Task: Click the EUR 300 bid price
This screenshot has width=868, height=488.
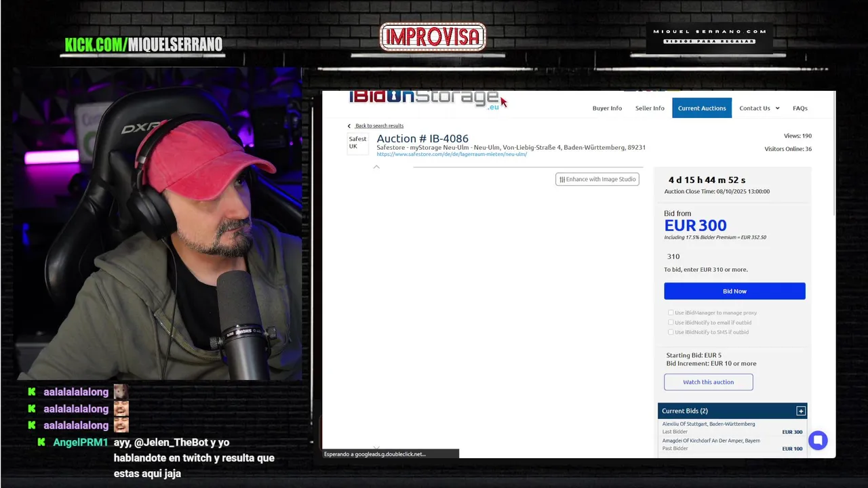Action: pyautogui.click(x=695, y=226)
